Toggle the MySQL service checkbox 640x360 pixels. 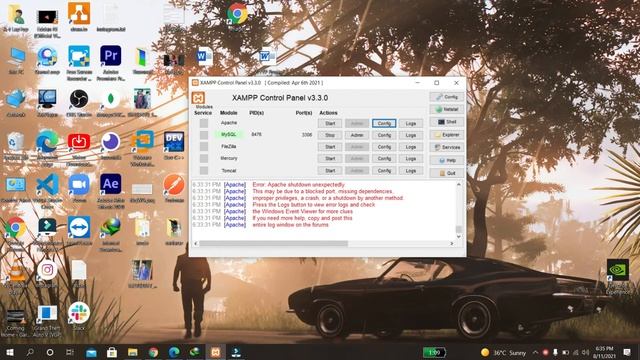point(204,135)
